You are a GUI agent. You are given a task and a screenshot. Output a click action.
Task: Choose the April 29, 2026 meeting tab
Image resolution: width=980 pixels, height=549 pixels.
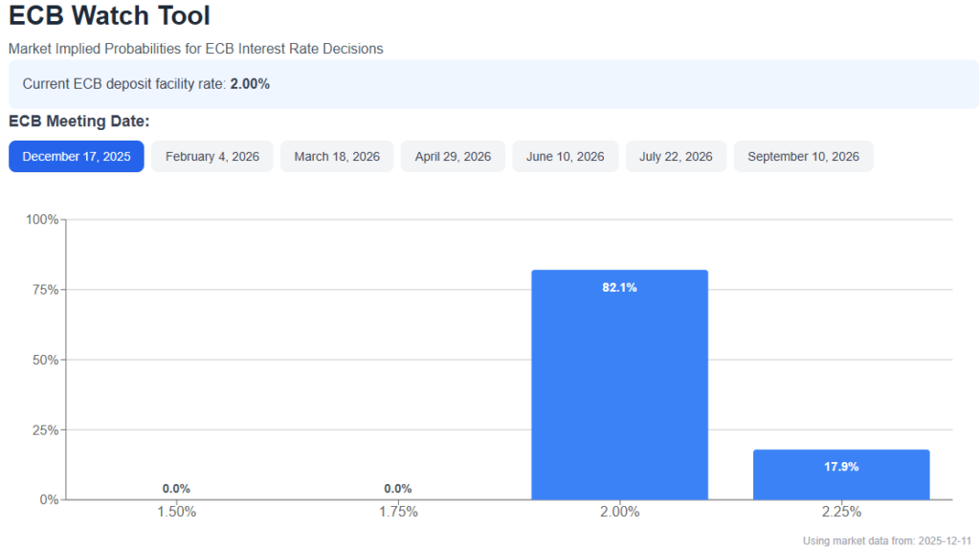click(453, 157)
